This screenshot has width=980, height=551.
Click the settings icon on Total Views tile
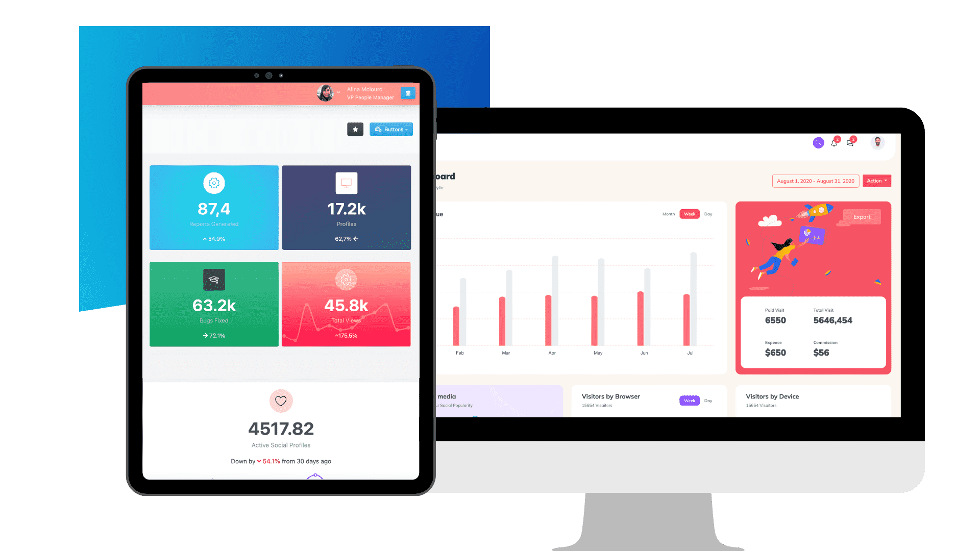345,277
